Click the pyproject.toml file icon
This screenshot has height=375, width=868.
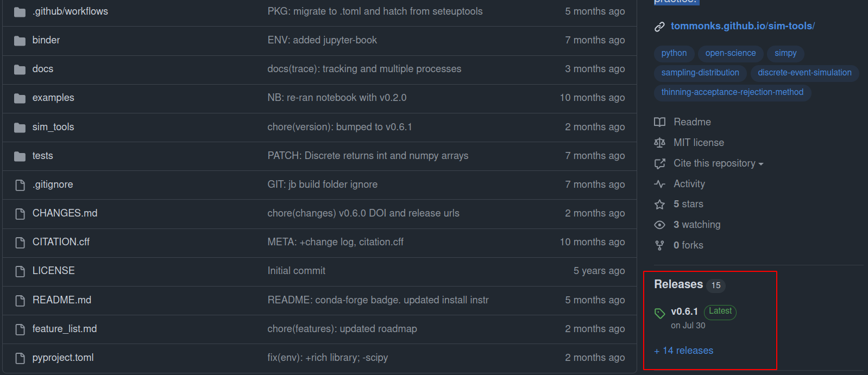(x=20, y=358)
